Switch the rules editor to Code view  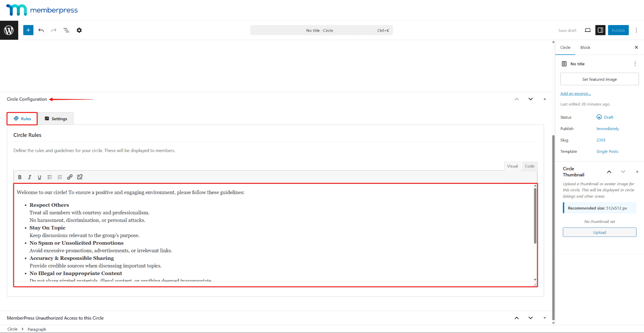click(x=529, y=166)
